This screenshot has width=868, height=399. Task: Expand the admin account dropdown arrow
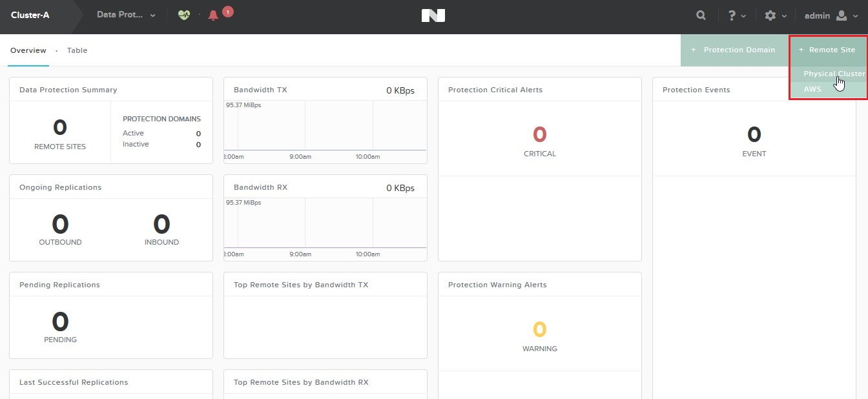(856, 16)
